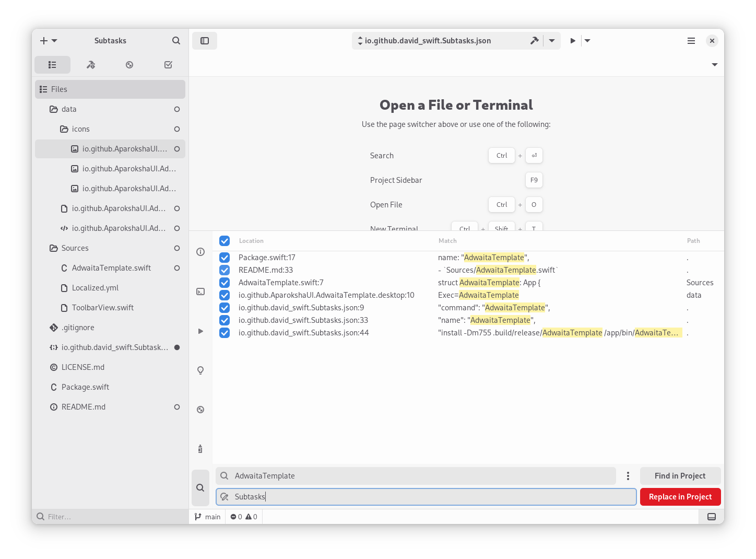
Task: Open the terminal icon in bottom panel
Action: (200, 292)
